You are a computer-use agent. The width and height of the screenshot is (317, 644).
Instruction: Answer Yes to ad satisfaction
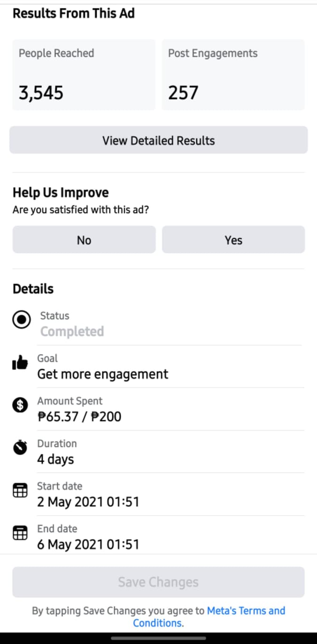(x=233, y=240)
